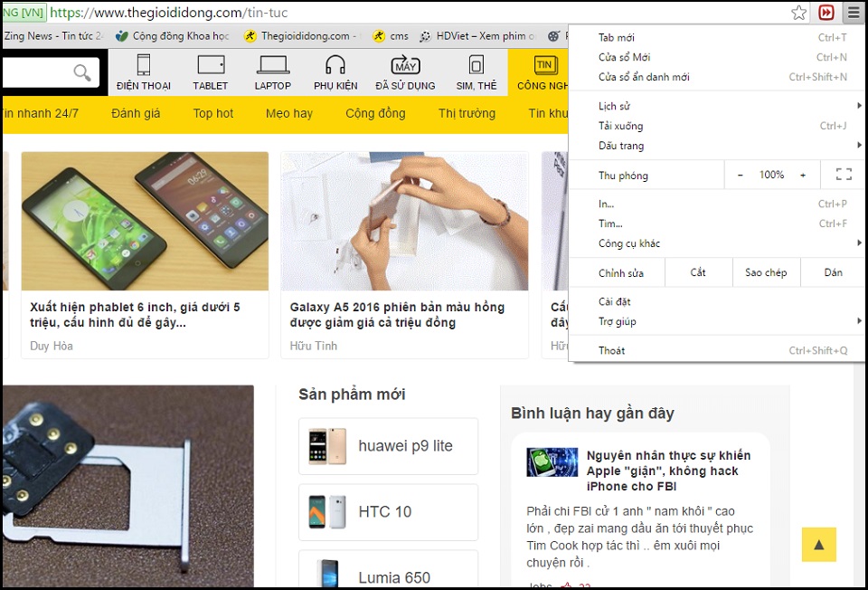The width and height of the screenshot is (868, 590).
Task: Click the Sản phẩm mới heading
Action: tap(352, 395)
